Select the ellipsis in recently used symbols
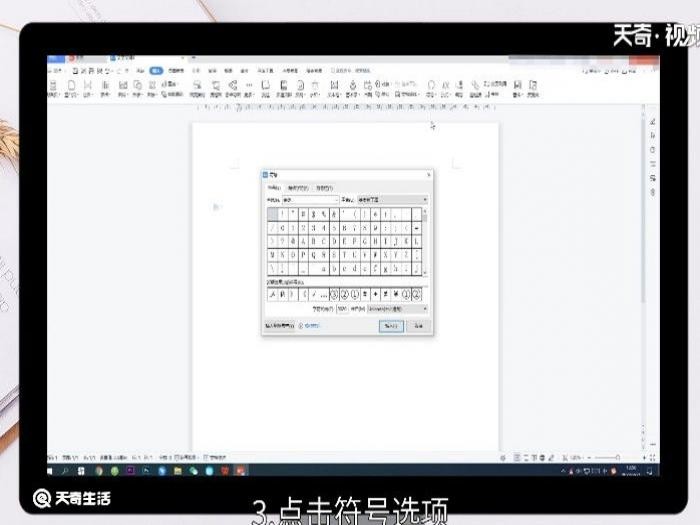This screenshot has height=525, width=700. [x=324, y=294]
